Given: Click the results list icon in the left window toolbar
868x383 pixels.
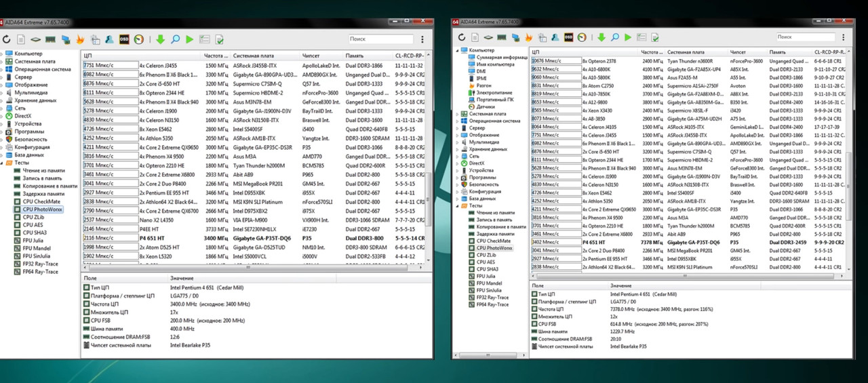Looking at the screenshot, I should (203, 39).
